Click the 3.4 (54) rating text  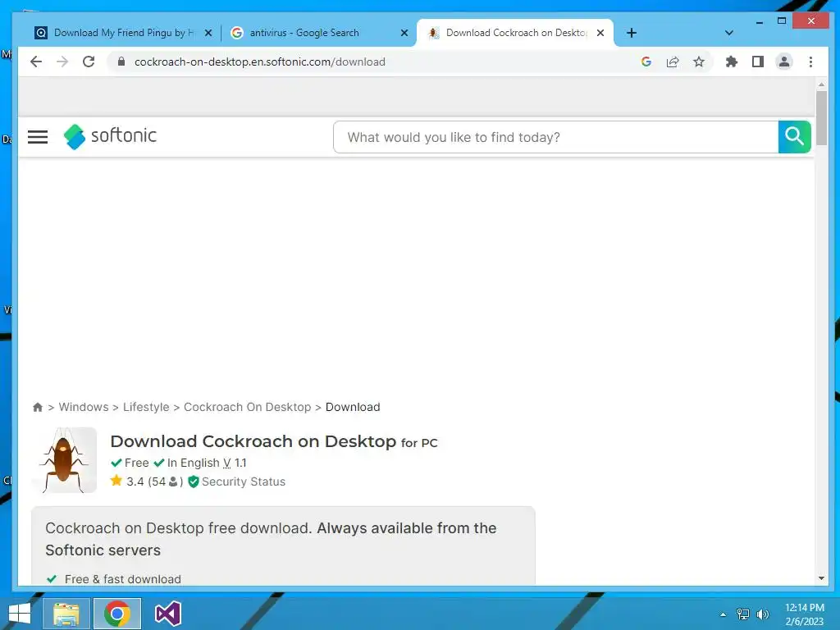[154, 482]
